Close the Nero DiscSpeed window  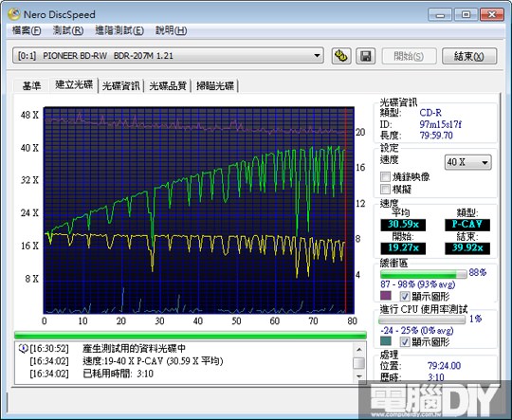[492, 15]
